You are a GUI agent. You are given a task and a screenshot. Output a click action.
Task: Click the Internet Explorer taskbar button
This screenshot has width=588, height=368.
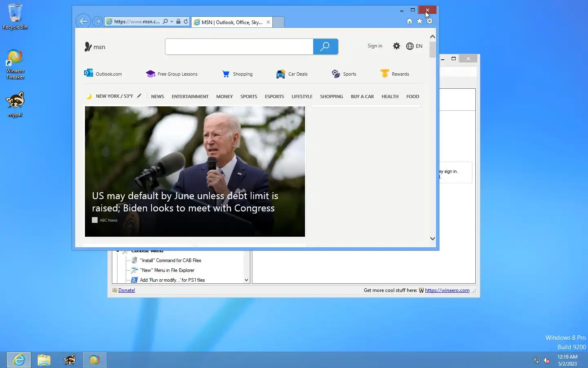19,360
